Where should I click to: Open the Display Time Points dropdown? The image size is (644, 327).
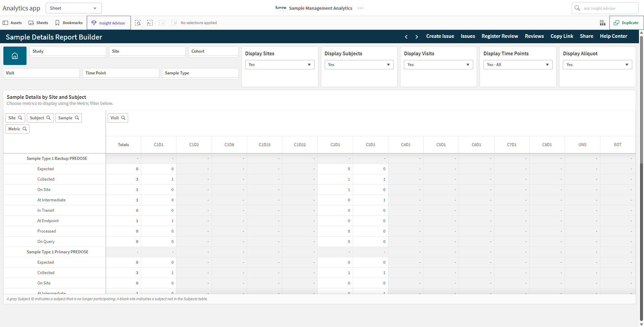click(518, 65)
